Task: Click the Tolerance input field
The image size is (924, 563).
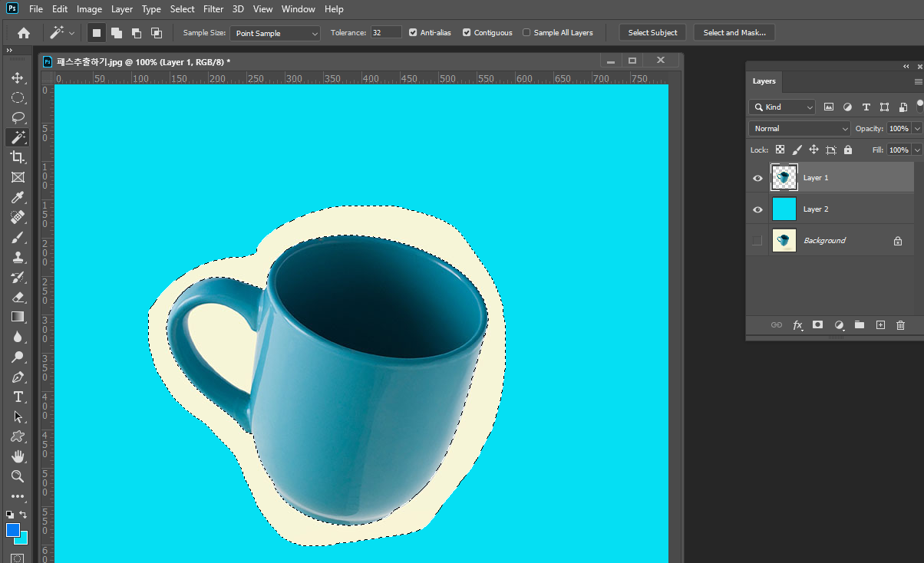Action: 386,33
